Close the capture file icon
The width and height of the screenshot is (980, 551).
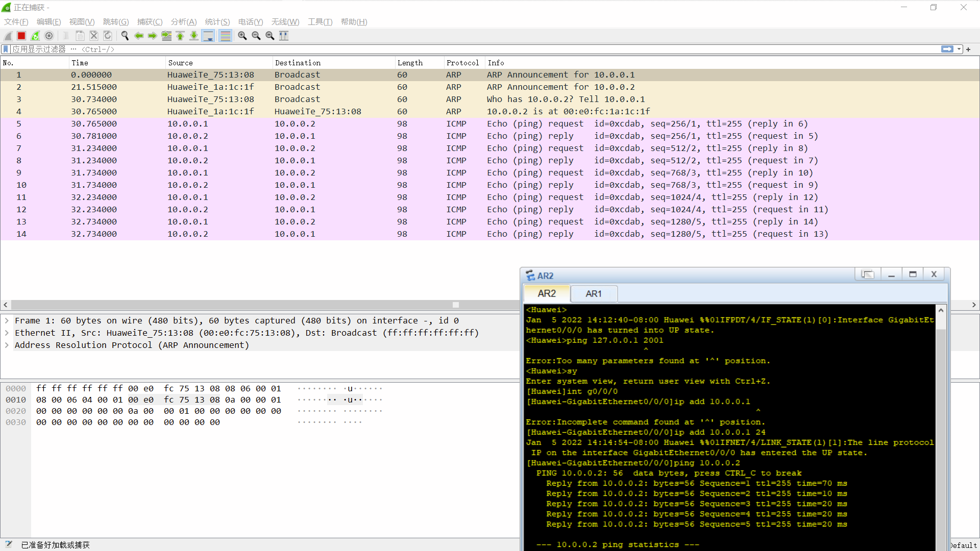94,36
